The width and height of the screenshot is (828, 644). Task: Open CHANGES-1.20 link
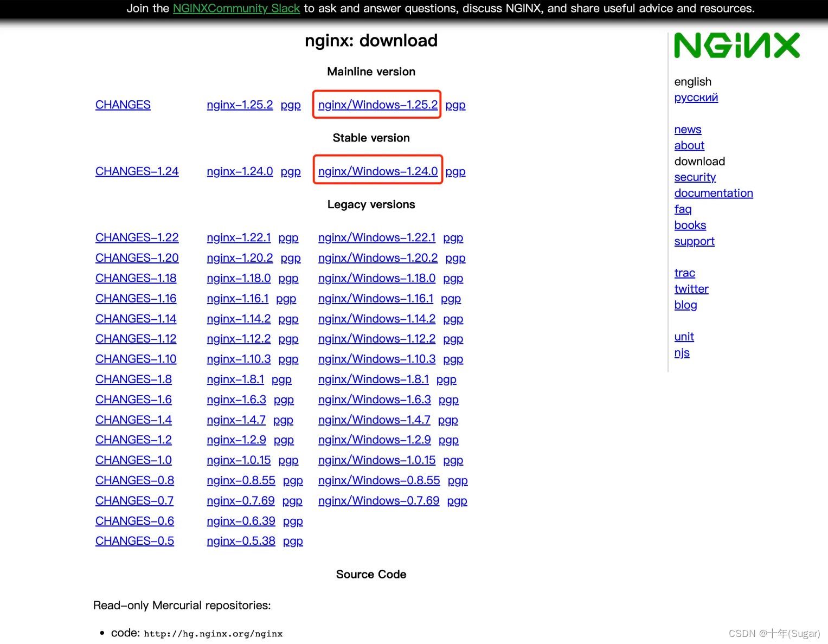tap(137, 258)
